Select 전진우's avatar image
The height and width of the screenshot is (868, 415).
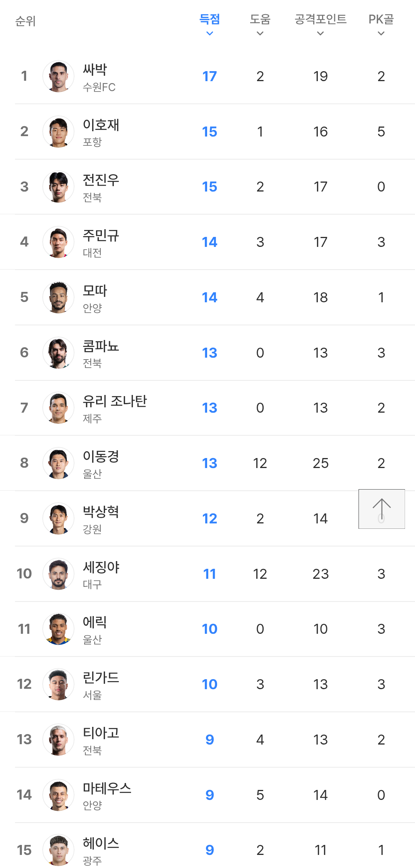tap(58, 187)
